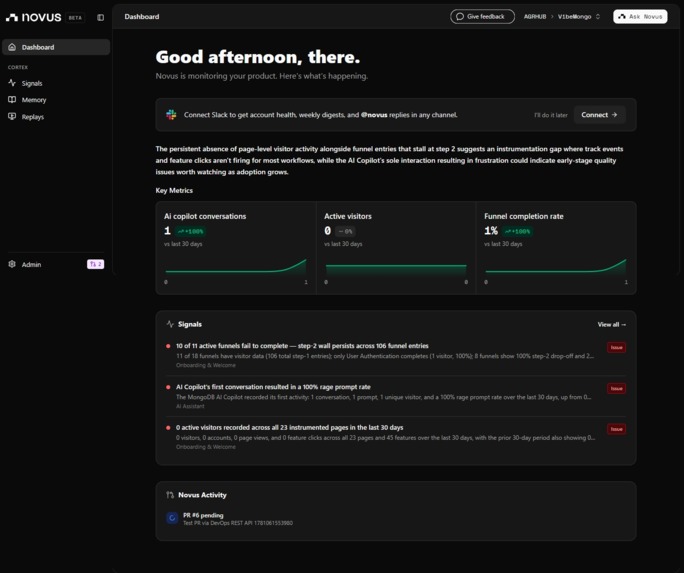This screenshot has width=684, height=573.
Task: Open the Ai copilot conversations metric card
Action: (236, 248)
